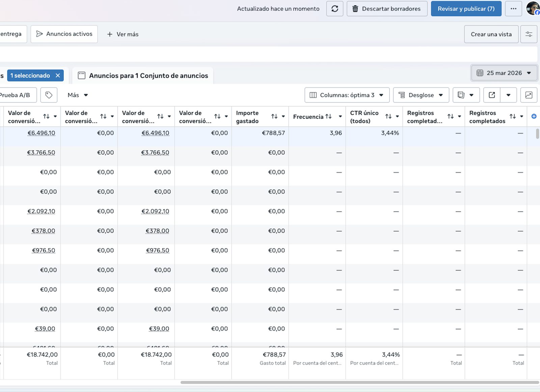Sort by last Registros completados column arrows

click(x=513, y=116)
